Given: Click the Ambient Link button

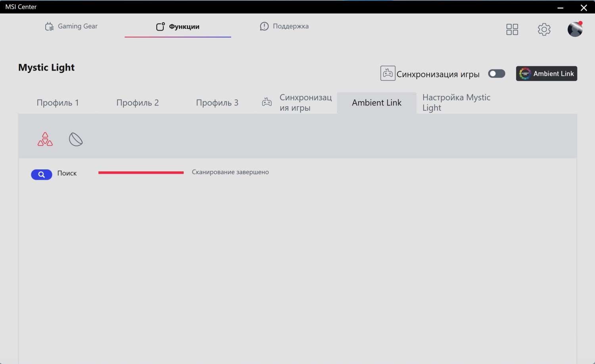Looking at the screenshot, I should tap(547, 74).
